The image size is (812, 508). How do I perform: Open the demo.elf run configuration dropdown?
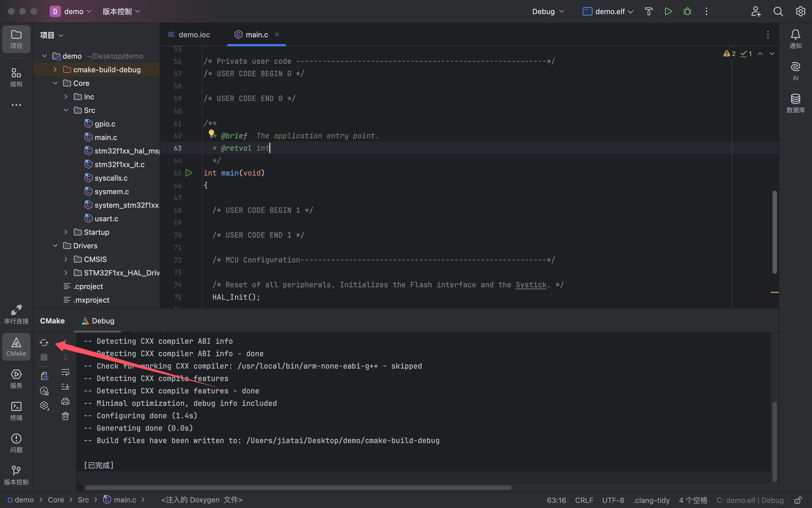pyautogui.click(x=608, y=11)
